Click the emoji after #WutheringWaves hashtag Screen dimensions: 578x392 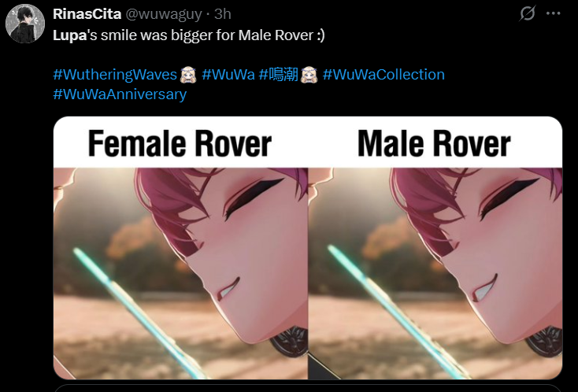(x=188, y=75)
